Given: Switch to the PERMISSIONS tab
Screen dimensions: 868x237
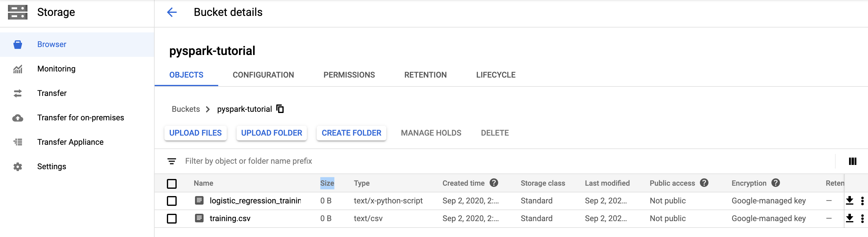Looking at the screenshot, I should pos(349,75).
